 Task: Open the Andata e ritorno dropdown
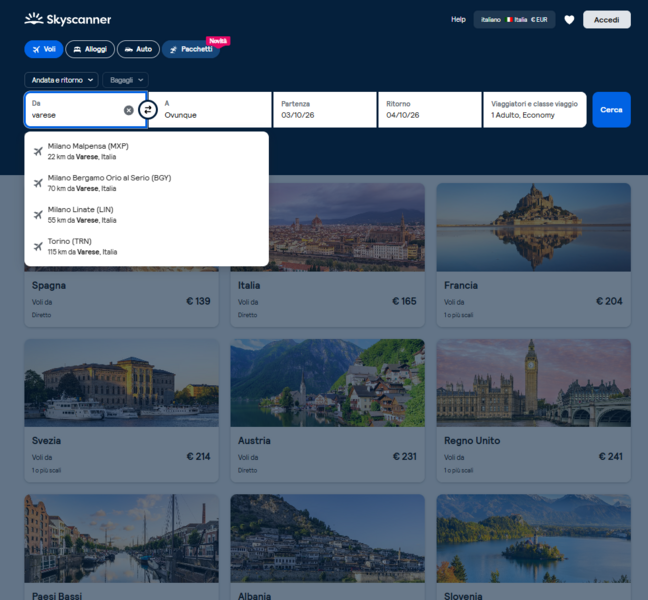tap(61, 80)
